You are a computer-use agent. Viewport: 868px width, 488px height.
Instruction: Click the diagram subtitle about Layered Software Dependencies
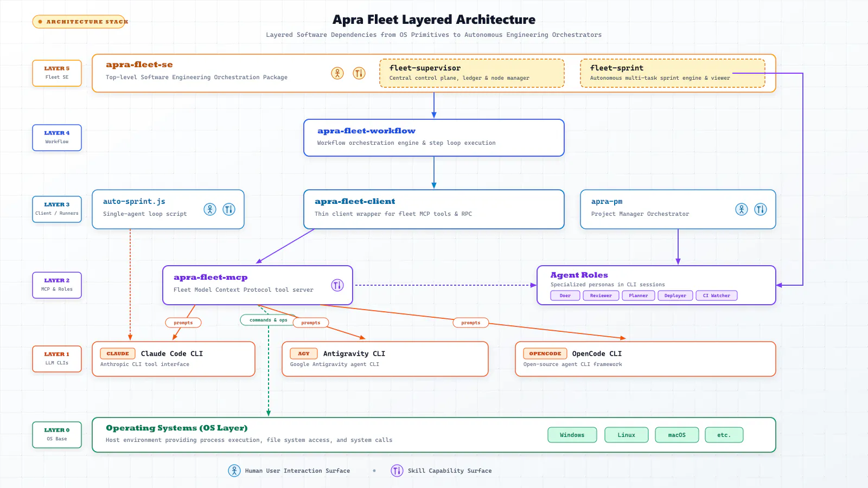(x=434, y=35)
